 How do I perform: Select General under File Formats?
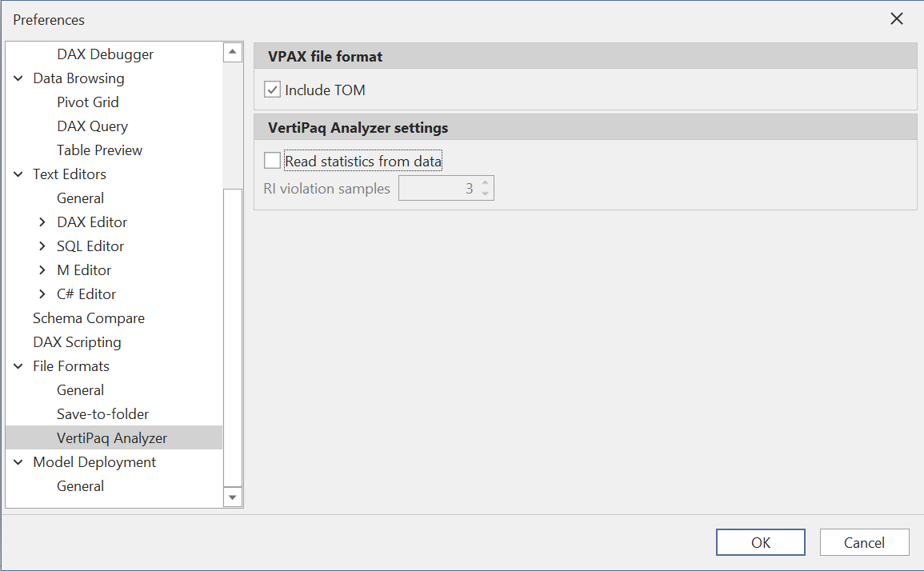pyautogui.click(x=80, y=390)
